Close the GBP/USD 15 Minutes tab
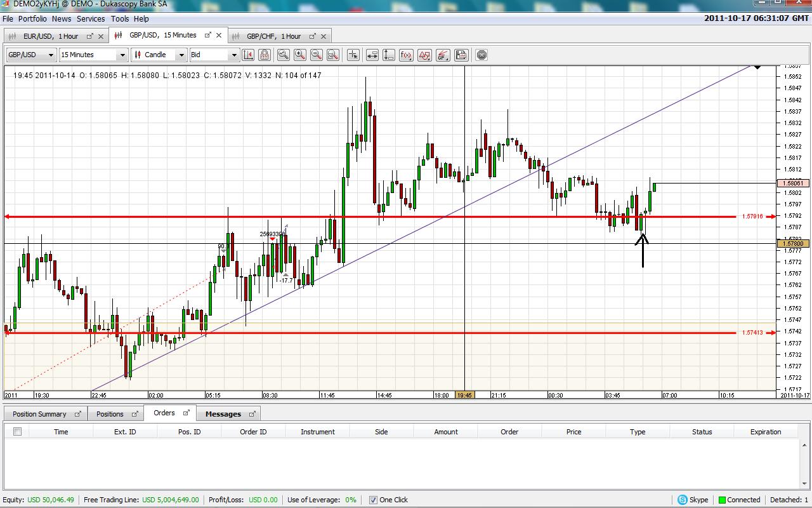 pyautogui.click(x=219, y=36)
